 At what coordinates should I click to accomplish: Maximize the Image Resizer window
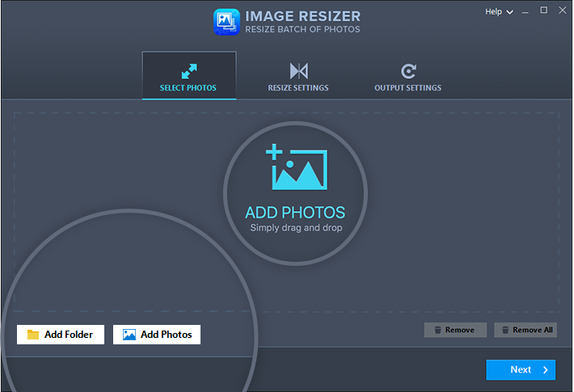pos(544,11)
